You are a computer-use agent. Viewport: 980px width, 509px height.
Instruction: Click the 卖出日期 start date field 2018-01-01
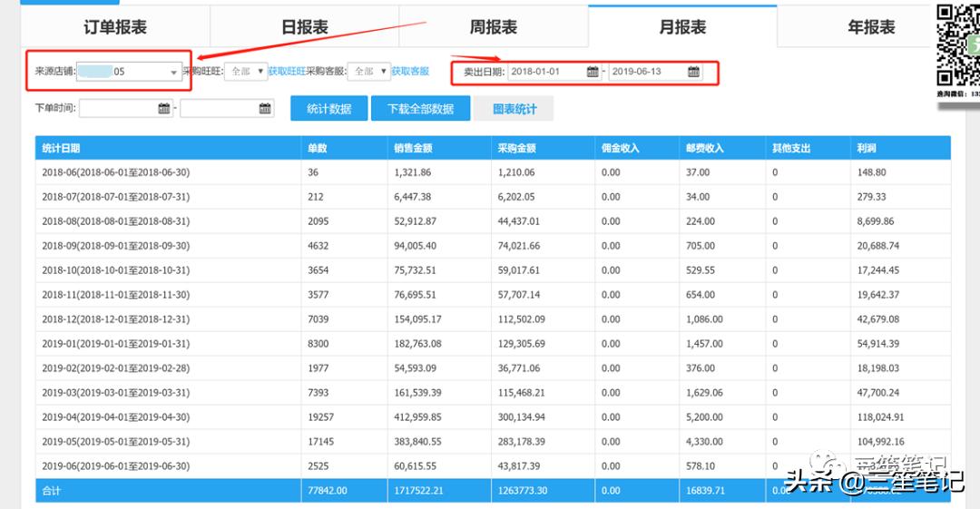(x=546, y=72)
